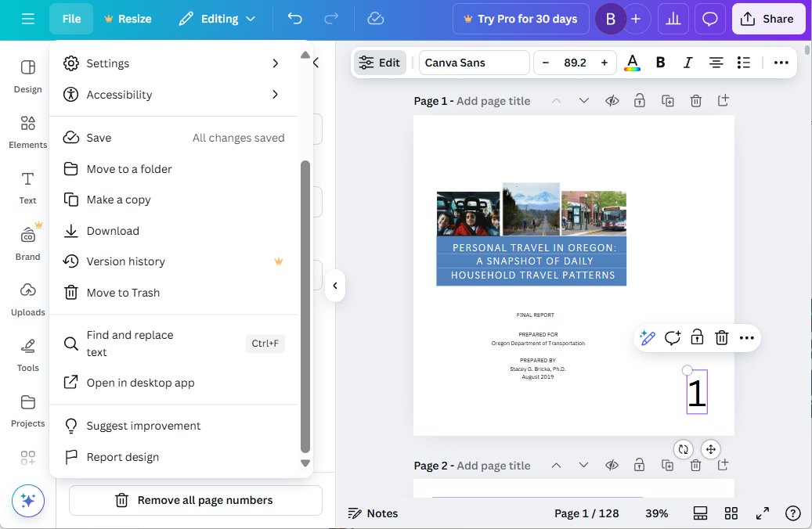This screenshot has width=812, height=529.
Task: Click Remove all page numbers
Action: [194, 500]
